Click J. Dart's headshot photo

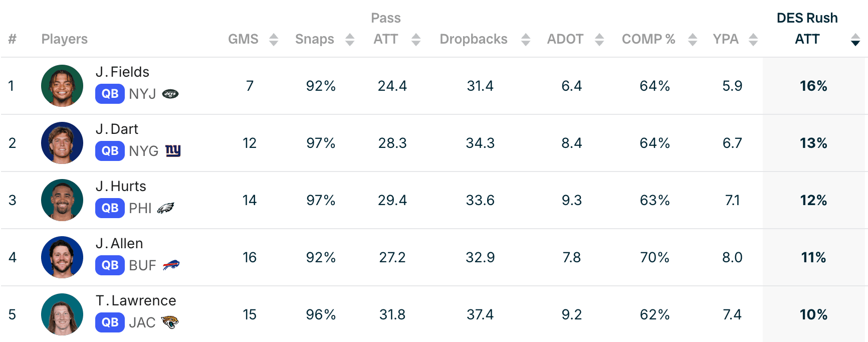(x=62, y=143)
